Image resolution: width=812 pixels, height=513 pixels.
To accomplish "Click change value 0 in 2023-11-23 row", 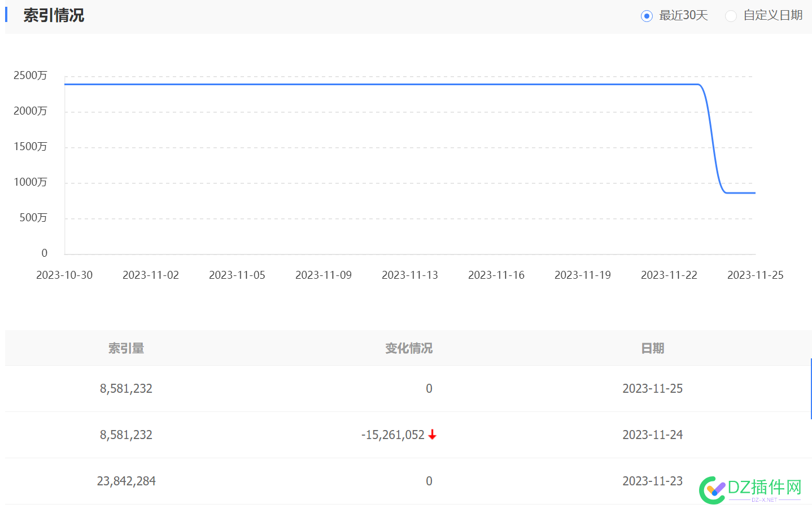I will point(429,481).
